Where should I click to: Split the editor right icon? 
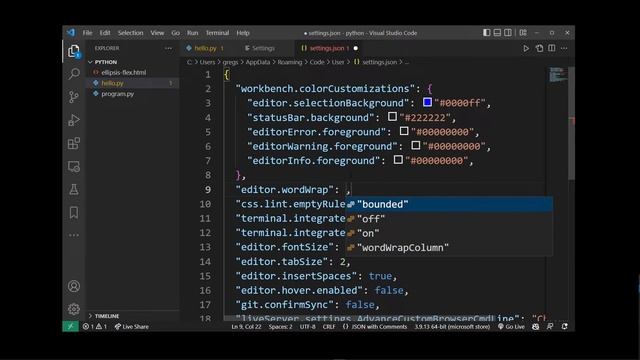(552, 48)
